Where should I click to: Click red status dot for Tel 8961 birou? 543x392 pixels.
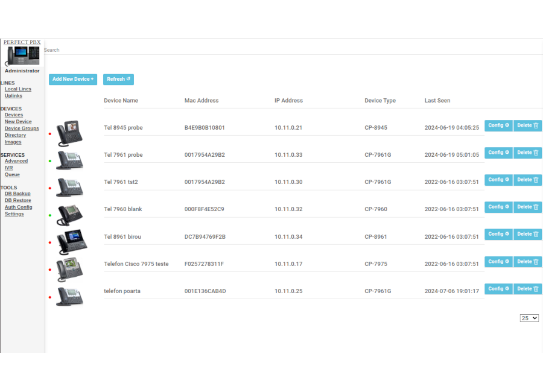click(x=50, y=242)
